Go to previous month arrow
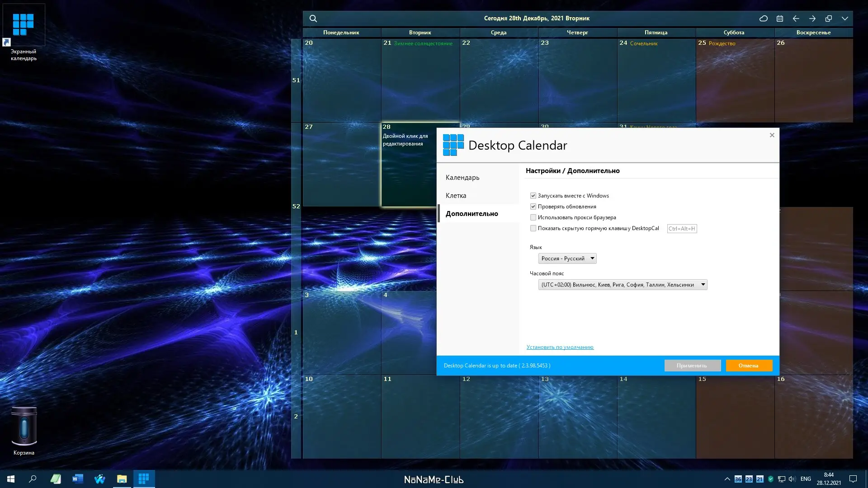This screenshot has width=868, height=488. tap(796, 19)
